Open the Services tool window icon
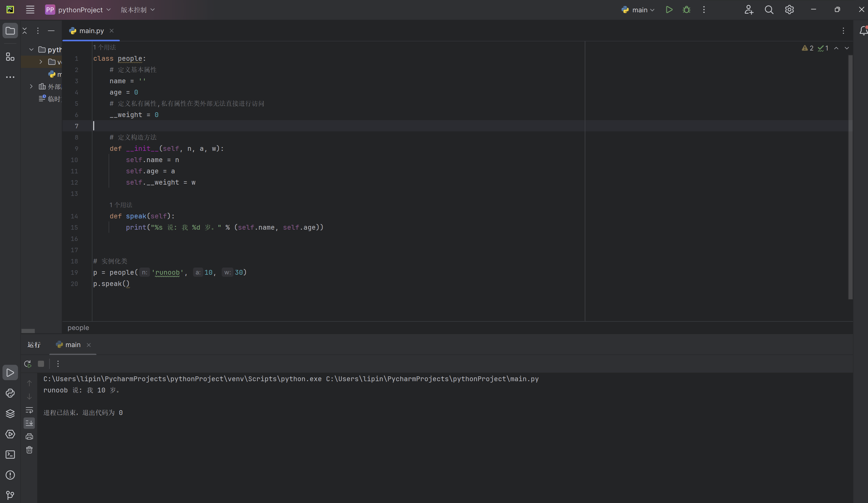This screenshot has width=868, height=503. [x=10, y=434]
